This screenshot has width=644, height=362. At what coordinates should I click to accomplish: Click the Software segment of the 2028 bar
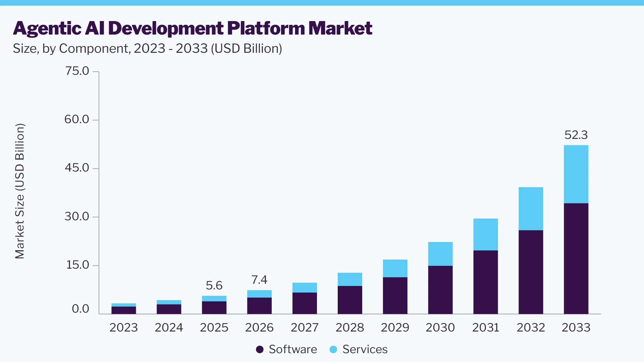point(350,300)
